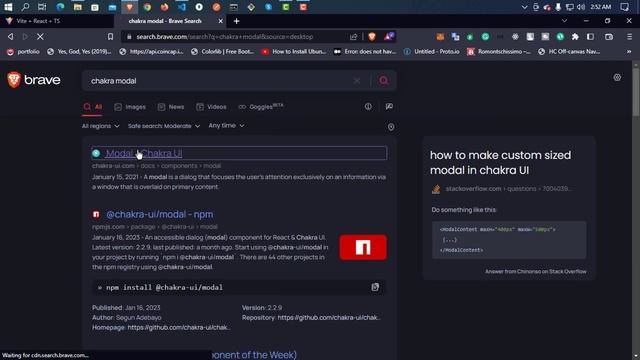Screen dimensions: 640x360
Task: Expand the Any time filter dropdown
Action: point(226,126)
